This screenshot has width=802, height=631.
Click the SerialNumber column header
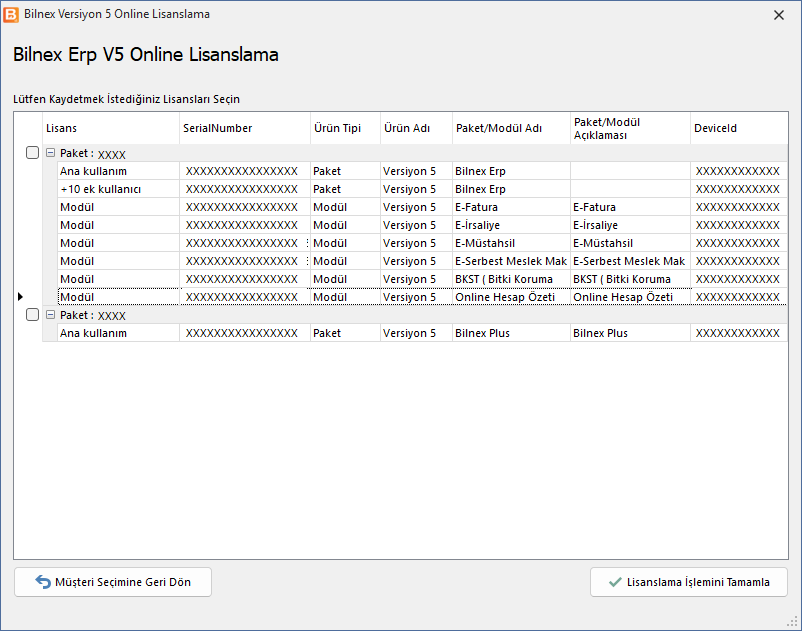coord(245,128)
